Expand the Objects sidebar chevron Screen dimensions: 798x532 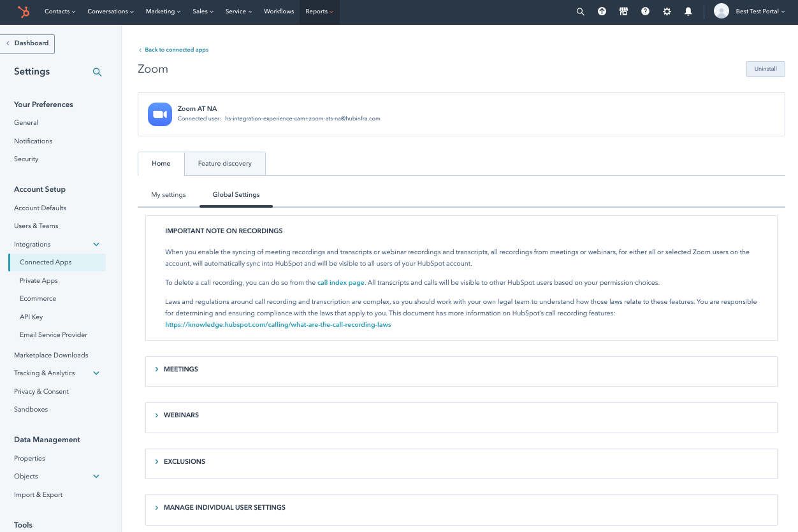pos(97,477)
